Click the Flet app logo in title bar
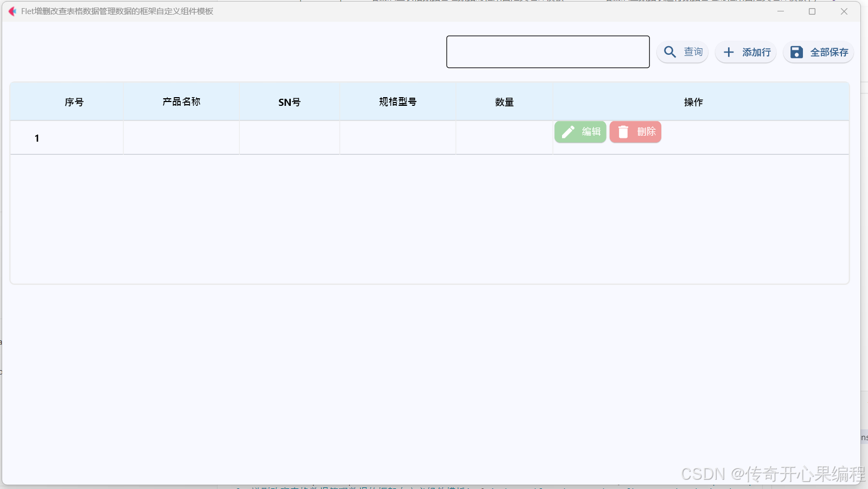868x489 pixels. coord(12,11)
